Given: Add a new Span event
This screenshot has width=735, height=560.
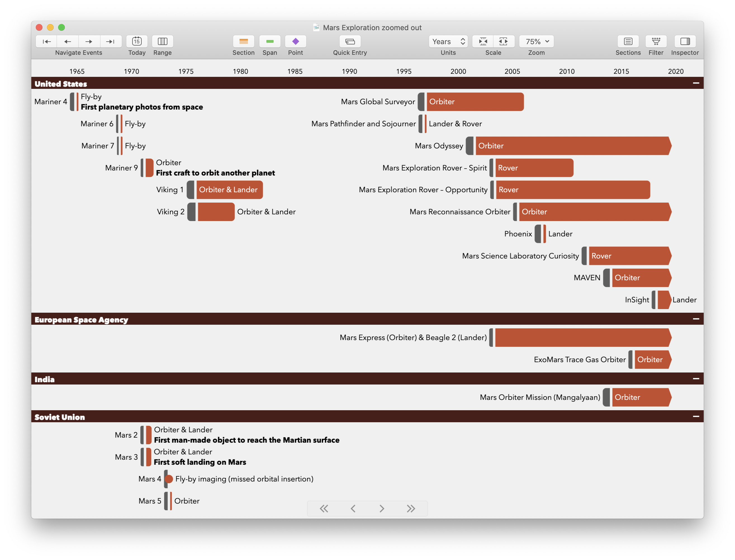Looking at the screenshot, I should click(x=270, y=41).
